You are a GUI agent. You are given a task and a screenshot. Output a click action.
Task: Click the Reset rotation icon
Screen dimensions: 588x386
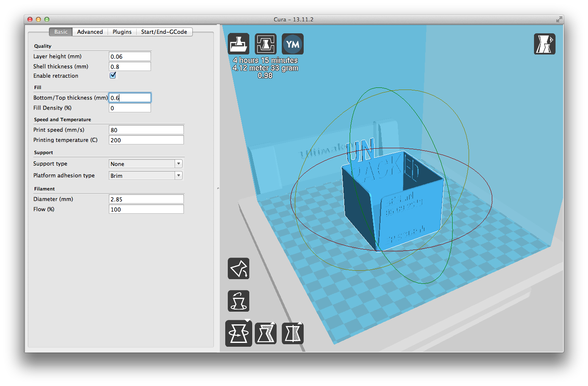tap(239, 269)
